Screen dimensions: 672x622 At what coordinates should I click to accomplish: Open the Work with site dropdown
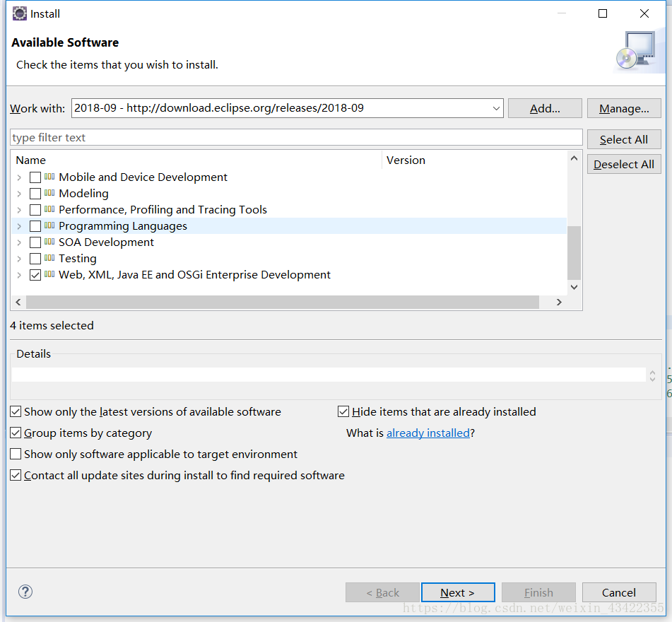pyautogui.click(x=496, y=108)
